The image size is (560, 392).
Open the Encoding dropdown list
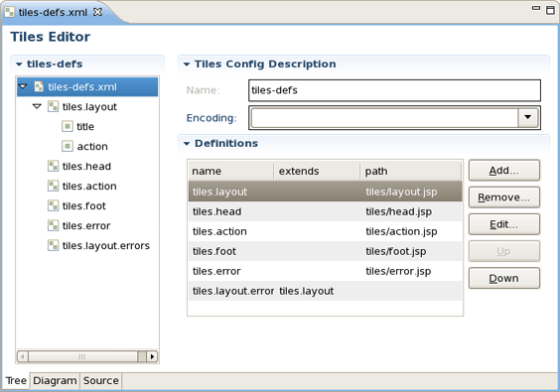point(528,117)
